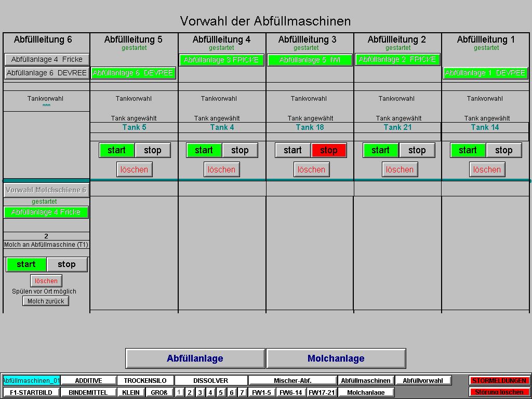This screenshot has width=532, height=399.
Task: Select Abfüllanlage 6 DEVREE under Abfüllleitung 6
Action: click(x=47, y=73)
